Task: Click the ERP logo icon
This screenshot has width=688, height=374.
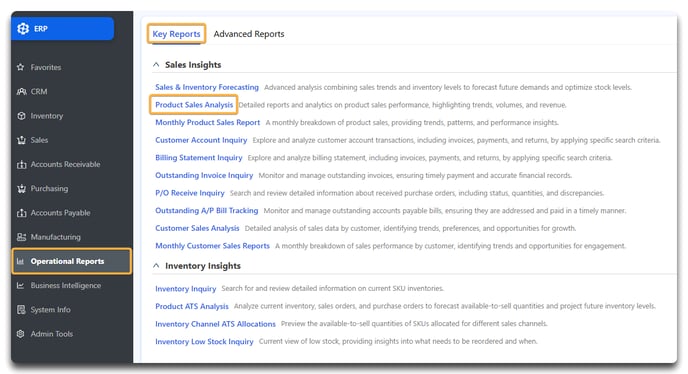Action: [x=23, y=29]
